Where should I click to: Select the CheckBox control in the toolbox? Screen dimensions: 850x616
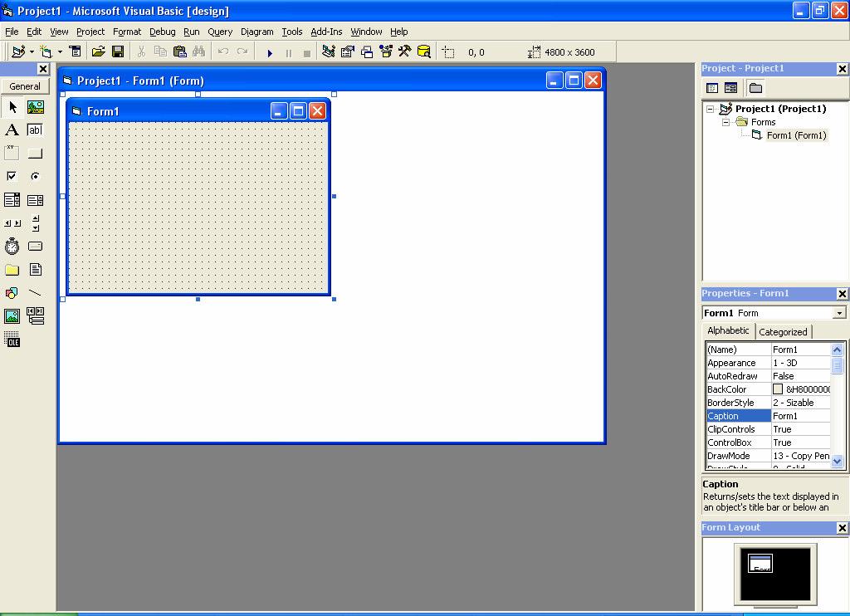click(x=12, y=176)
